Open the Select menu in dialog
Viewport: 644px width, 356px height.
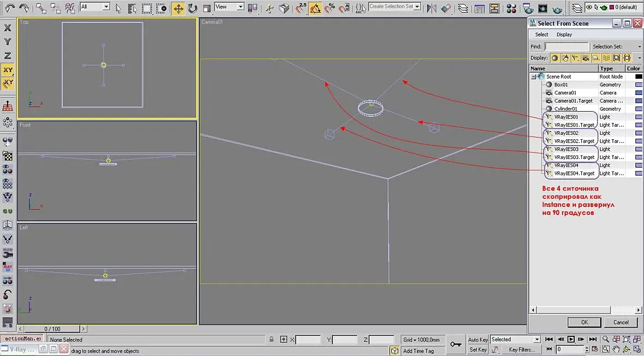pos(541,34)
